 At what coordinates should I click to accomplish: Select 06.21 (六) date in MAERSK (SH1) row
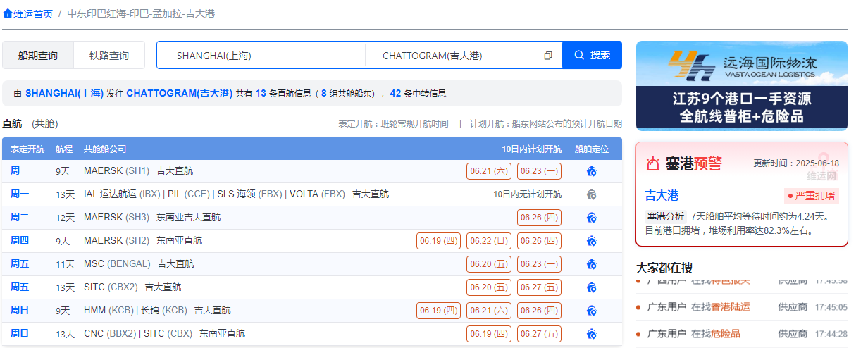click(x=489, y=170)
